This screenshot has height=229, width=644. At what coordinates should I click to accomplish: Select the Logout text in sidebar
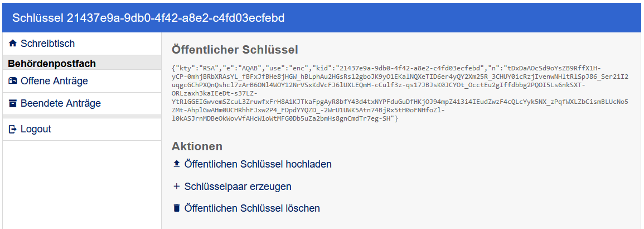click(36, 129)
